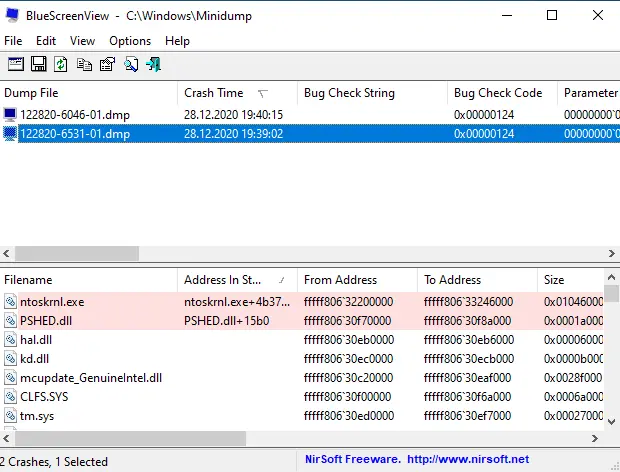The height and width of the screenshot is (472, 620).
Task: Sort by Address In Stack column header
Action: pos(237,280)
